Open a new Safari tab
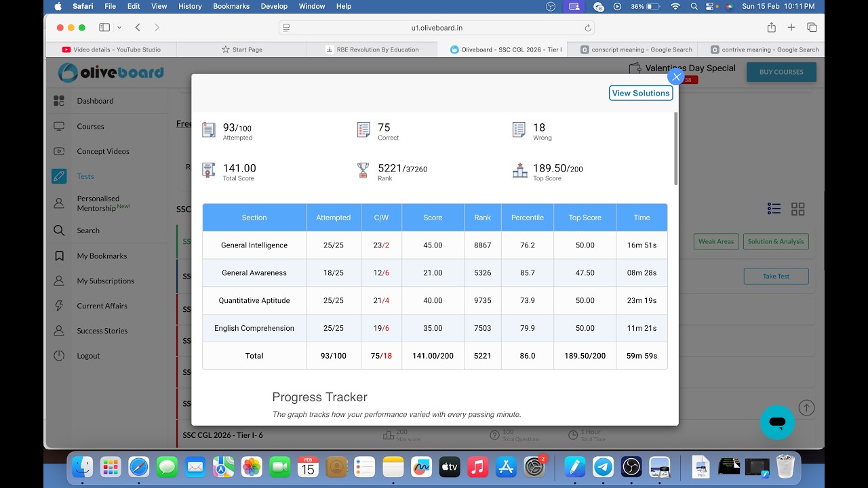Viewport: 868px width, 488px height. click(791, 27)
